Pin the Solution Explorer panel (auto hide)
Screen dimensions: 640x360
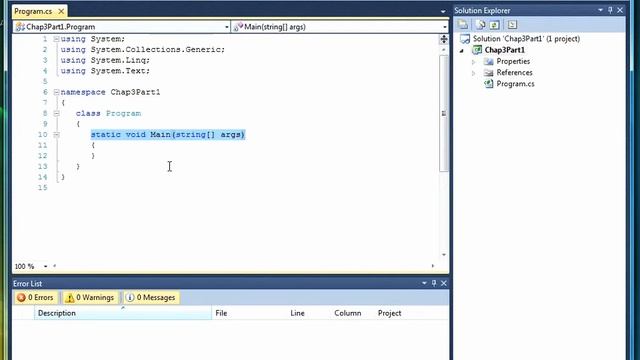610,10
